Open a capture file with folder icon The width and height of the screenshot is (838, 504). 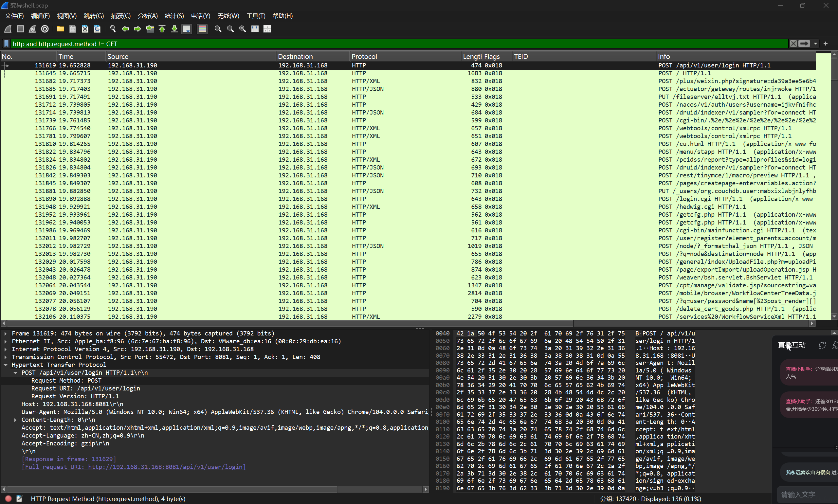[61, 29]
